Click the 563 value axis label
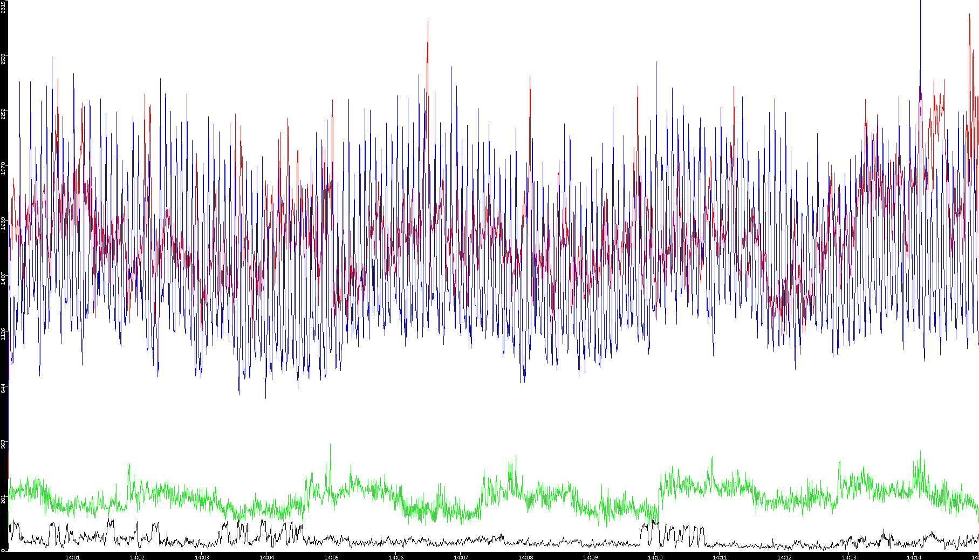Viewport: 979px width, 560px height. pos(3,444)
